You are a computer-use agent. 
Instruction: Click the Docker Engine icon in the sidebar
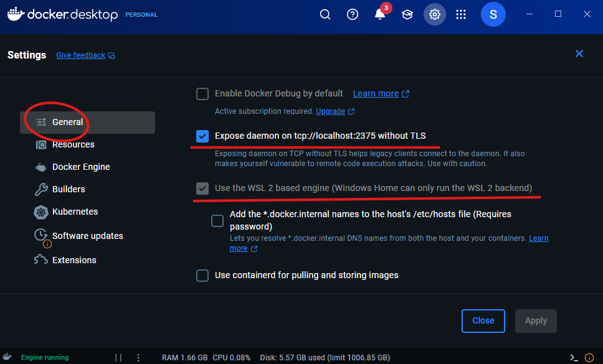pos(40,167)
